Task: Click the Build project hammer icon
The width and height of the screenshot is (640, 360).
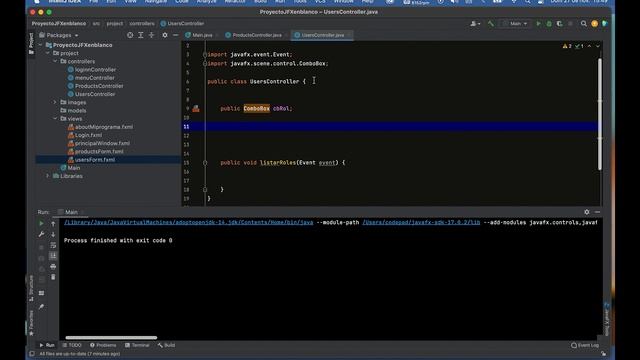Action: pos(491,24)
